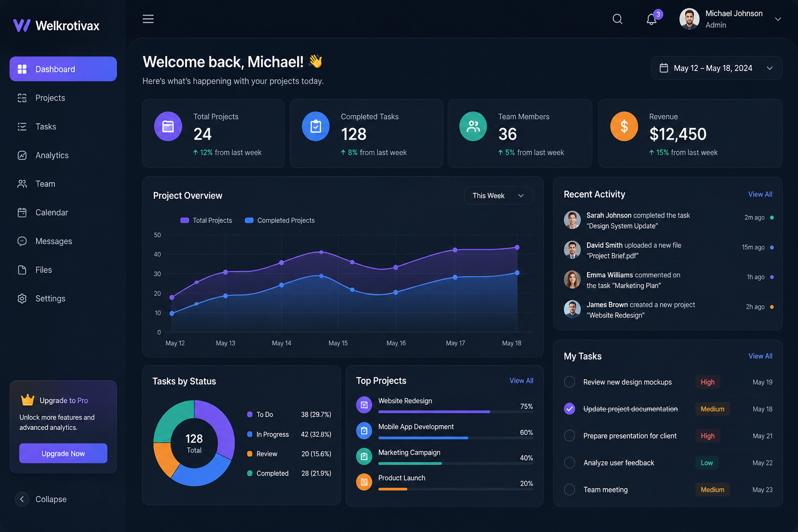This screenshot has height=532, width=798.
Task: Click High priority badge on Review new design mockups
Action: click(708, 382)
